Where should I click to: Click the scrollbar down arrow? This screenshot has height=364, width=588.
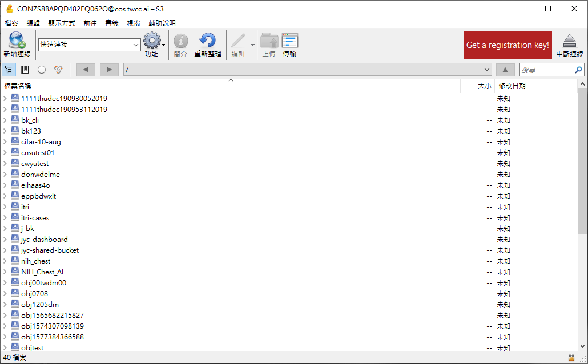click(x=582, y=346)
